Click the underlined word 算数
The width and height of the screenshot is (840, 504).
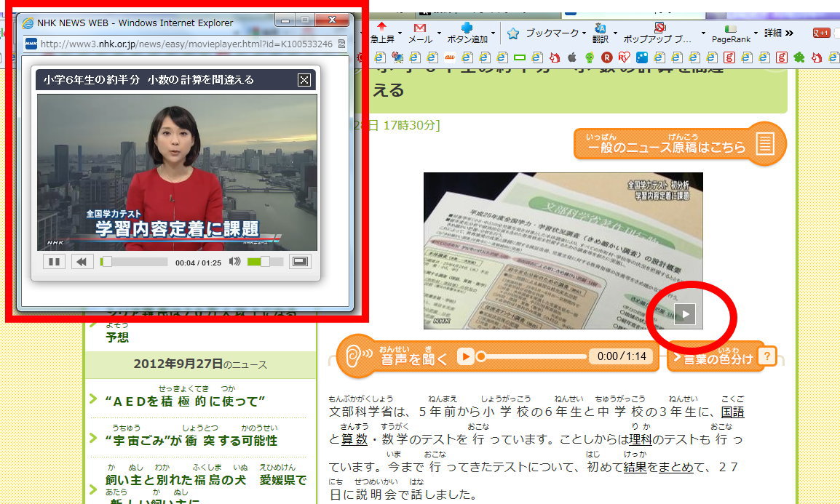click(354, 439)
